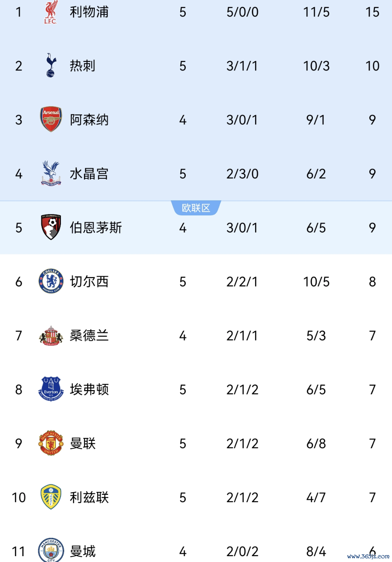Screen dimensions: 392x562
Task: Open team name 水晶宫
Action: point(89,174)
